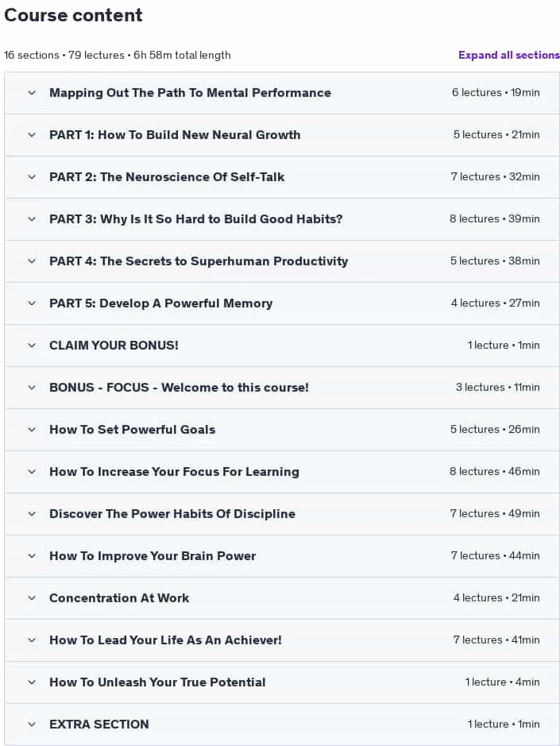
Task: Expand PART 2 Neuroscience Of Self-Talk chevron
Action: coord(32,177)
